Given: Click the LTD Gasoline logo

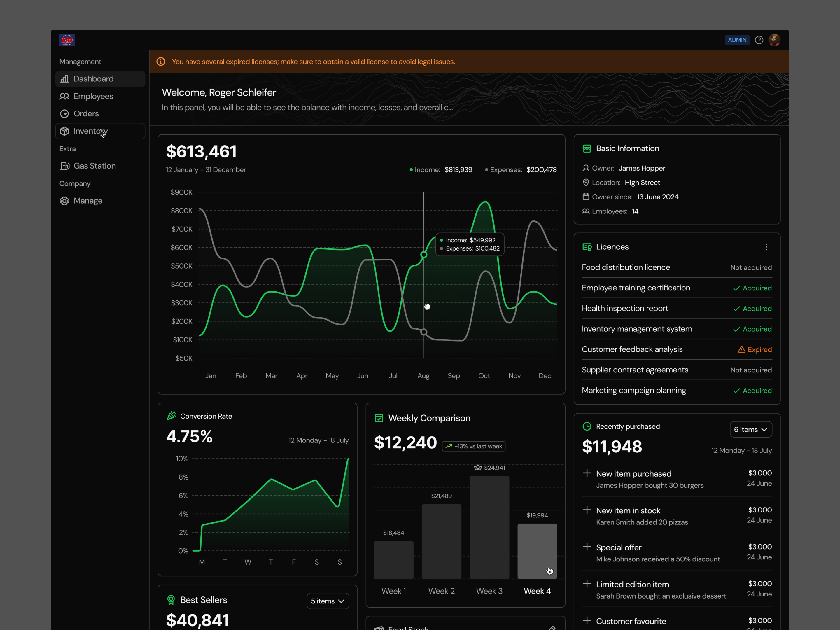Looking at the screenshot, I should click(67, 40).
